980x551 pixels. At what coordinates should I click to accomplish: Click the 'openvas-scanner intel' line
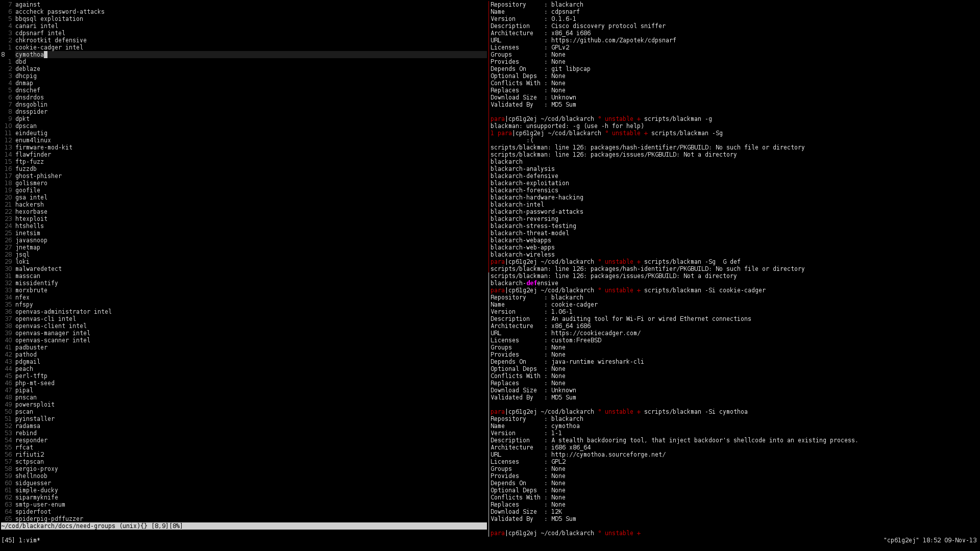pos(53,340)
